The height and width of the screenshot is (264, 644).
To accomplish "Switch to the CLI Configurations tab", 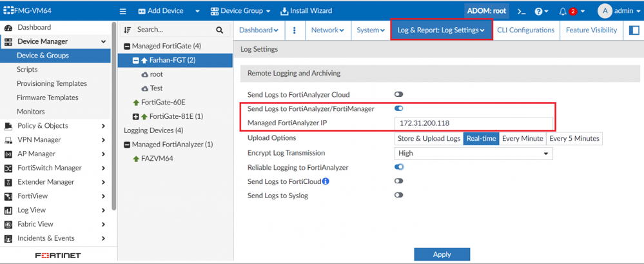I will point(525,30).
